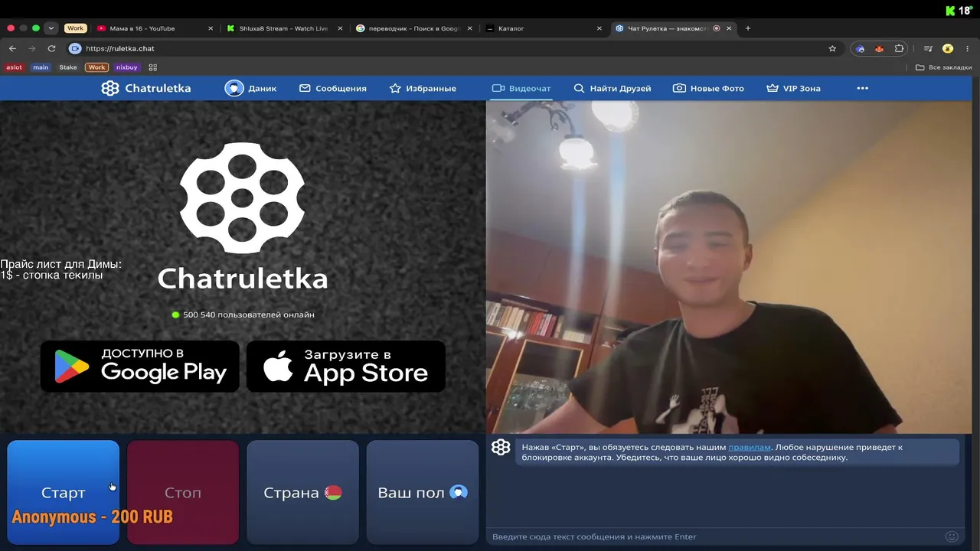The width and height of the screenshot is (980, 551).
Task: Open the App Store download badge
Action: pos(346,367)
